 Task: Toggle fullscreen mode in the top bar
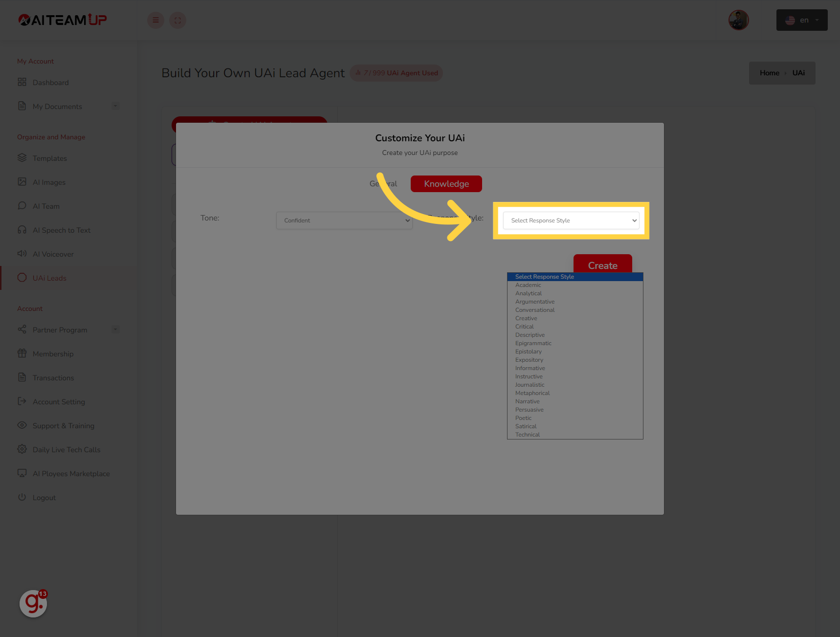[x=177, y=20]
